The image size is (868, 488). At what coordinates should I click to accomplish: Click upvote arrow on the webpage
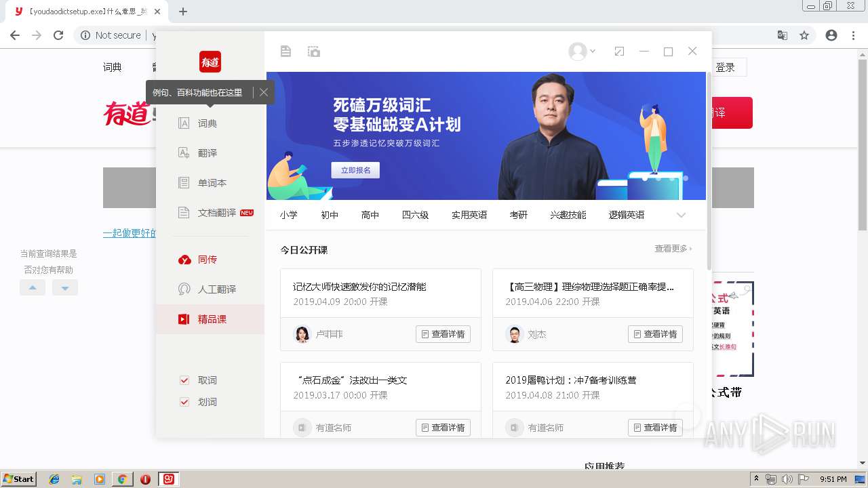33,287
